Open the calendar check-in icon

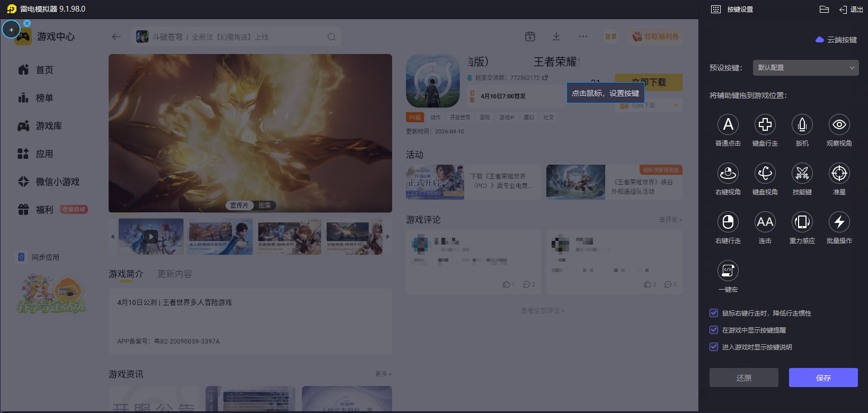click(x=530, y=37)
